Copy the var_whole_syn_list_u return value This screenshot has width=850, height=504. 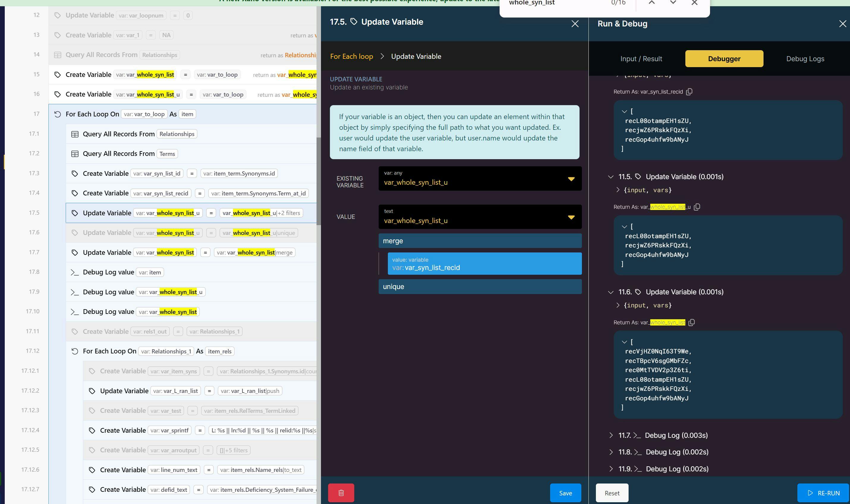pyautogui.click(x=697, y=207)
